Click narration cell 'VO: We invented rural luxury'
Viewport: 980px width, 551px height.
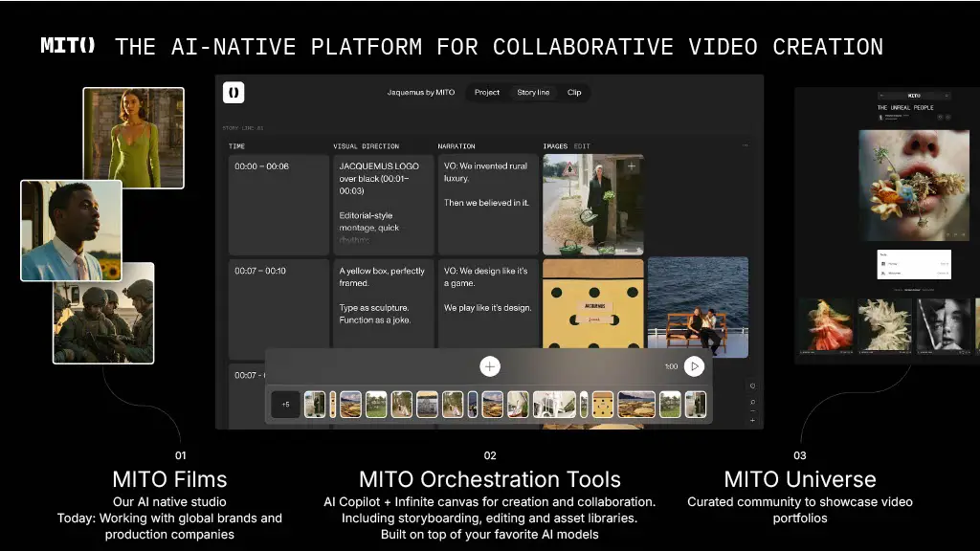[x=488, y=205]
